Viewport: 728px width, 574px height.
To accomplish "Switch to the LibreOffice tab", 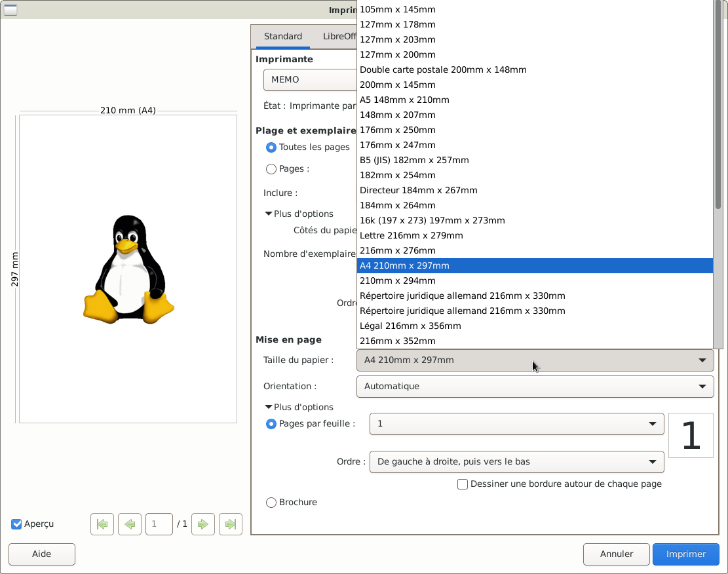I will 339,36.
